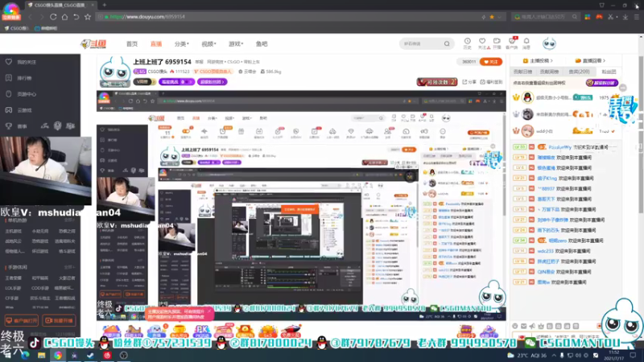Viewport: 644px width, 362px height.
Task: Switch to 贵宾(209) tab
Action: [x=579, y=72]
